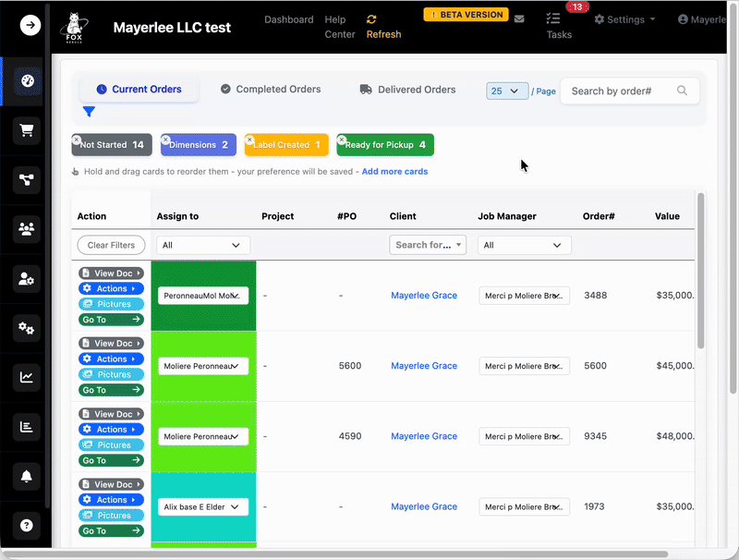739x560 pixels.
Task: Open the 25 per page dropdown
Action: 506,91
